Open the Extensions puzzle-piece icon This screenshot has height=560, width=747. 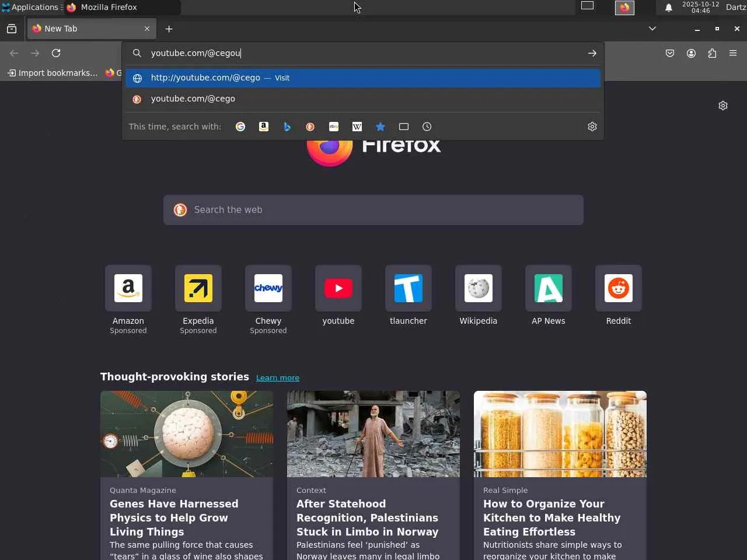click(x=712, y=53)
